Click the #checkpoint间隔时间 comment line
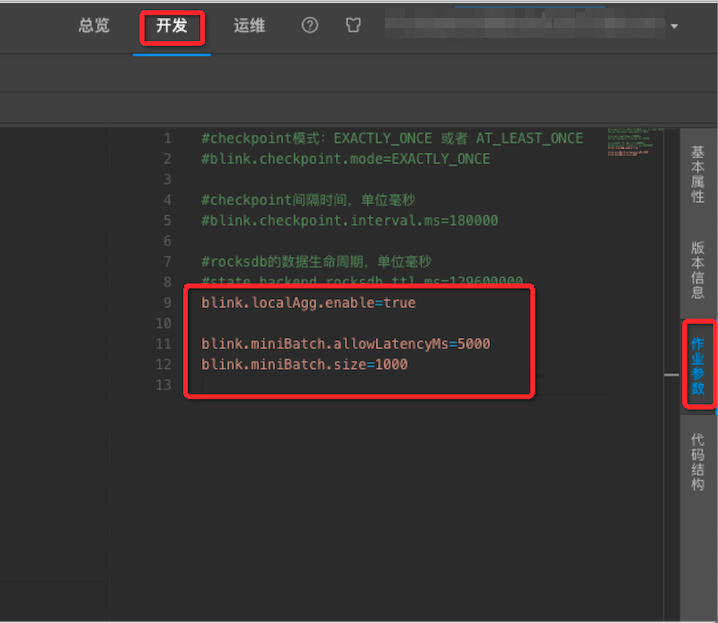 click(x=308, y=200)
